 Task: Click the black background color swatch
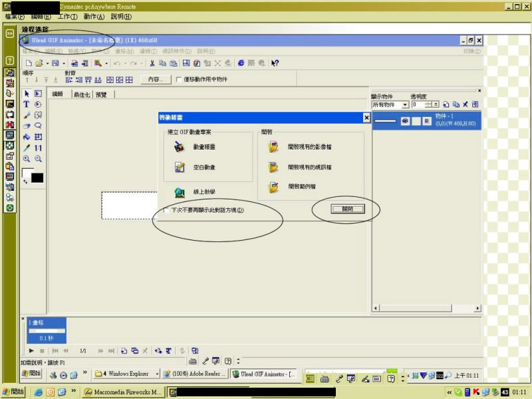pyautogui.click(x=37, y=178)
